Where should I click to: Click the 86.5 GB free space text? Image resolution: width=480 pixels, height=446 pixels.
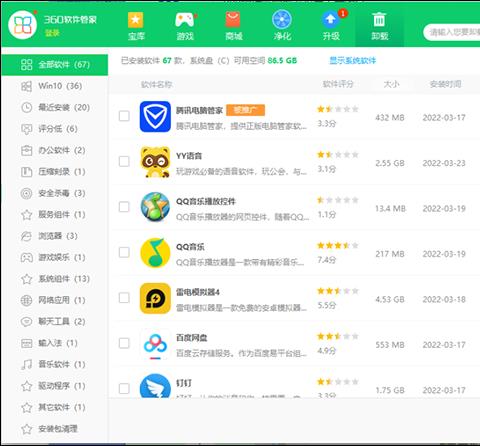(282, 60)
